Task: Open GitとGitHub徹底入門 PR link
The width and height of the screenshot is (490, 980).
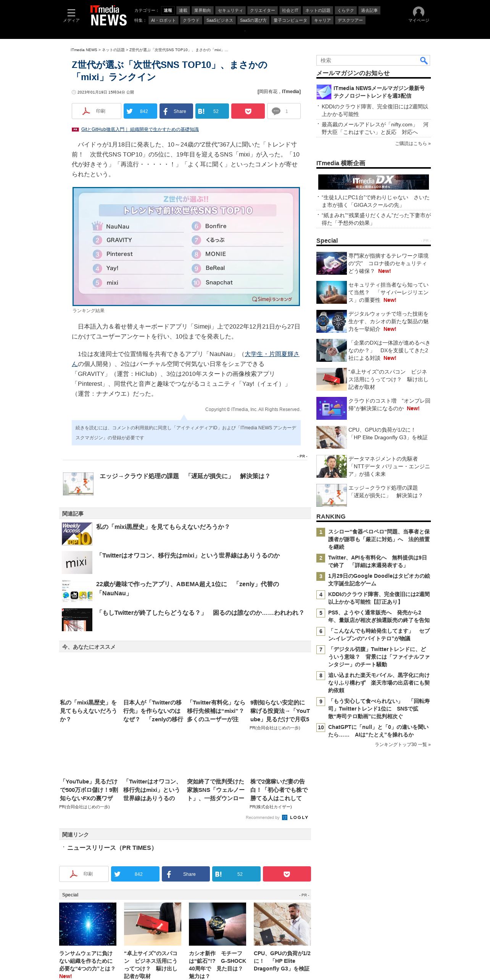Action: 140,129
